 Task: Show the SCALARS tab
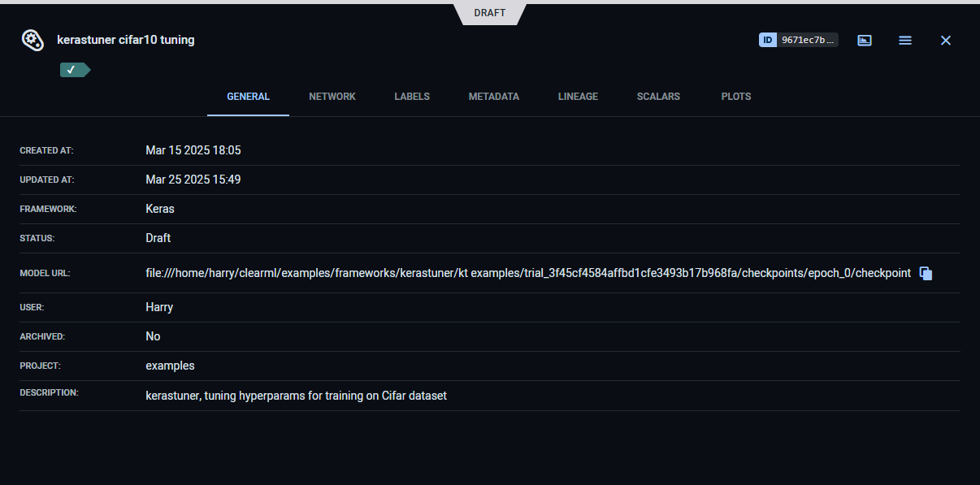pyautogui.click(x=658, y=97)
